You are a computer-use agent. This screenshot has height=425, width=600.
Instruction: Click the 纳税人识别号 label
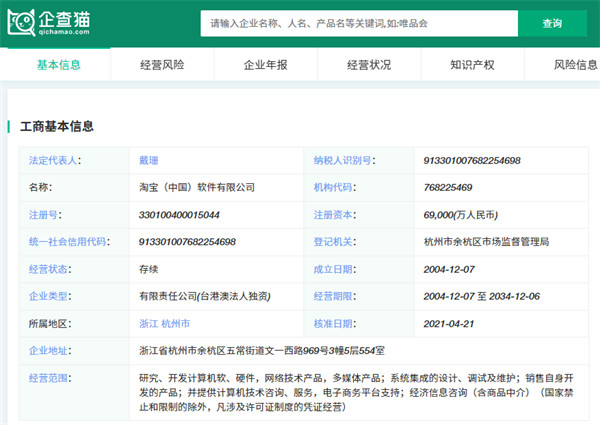pyautogui.click(x=344, y=160)
